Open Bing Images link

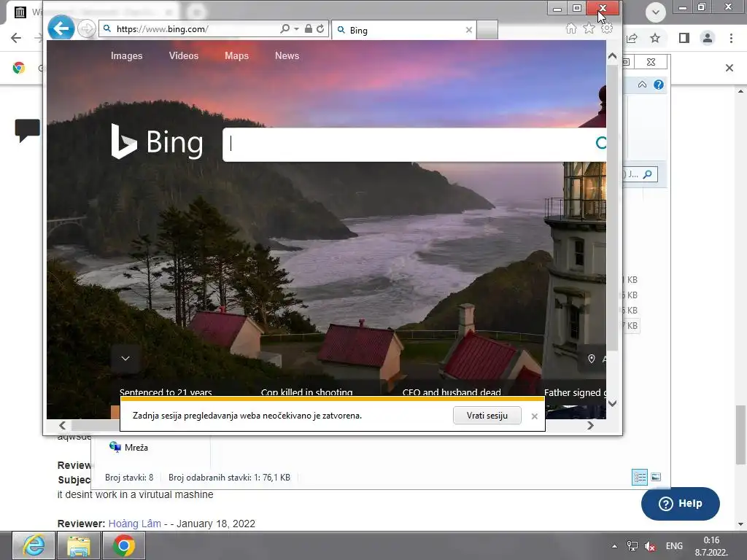click(127, 55)
